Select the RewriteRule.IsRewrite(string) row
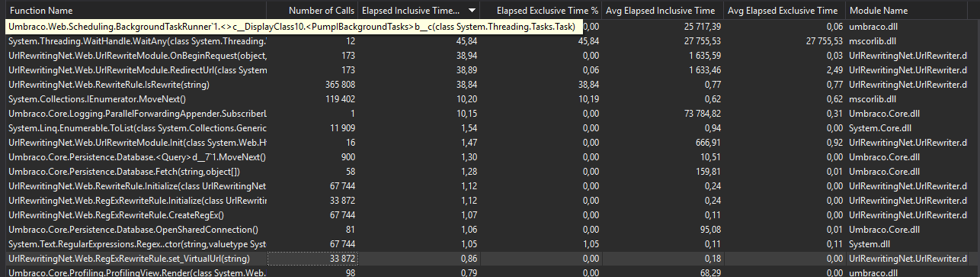Screen dimensions: 980x277 point(490,84)
